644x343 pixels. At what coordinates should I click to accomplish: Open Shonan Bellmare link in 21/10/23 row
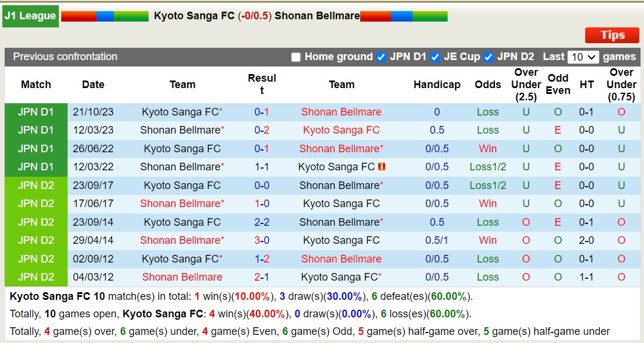(x=341, y=112)
